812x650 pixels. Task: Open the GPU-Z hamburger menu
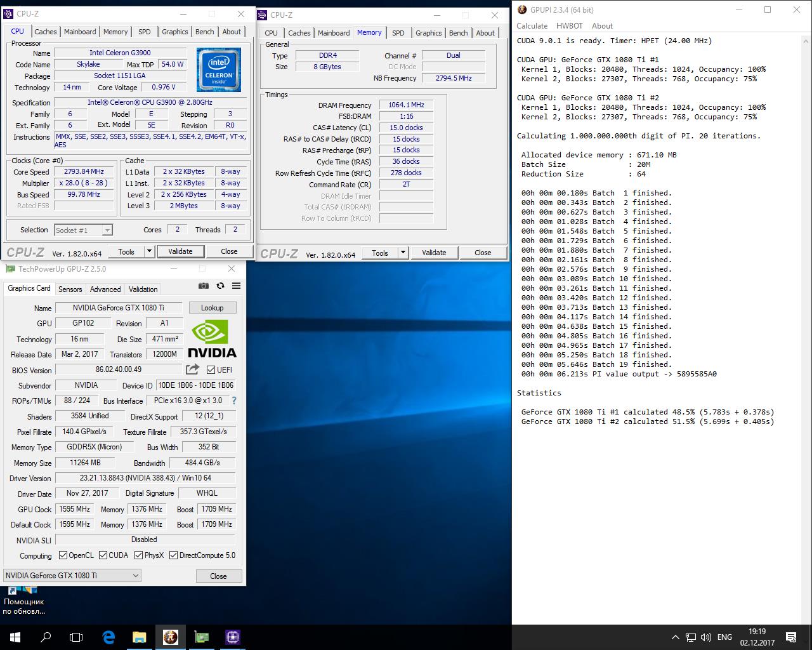click(236, 286)
